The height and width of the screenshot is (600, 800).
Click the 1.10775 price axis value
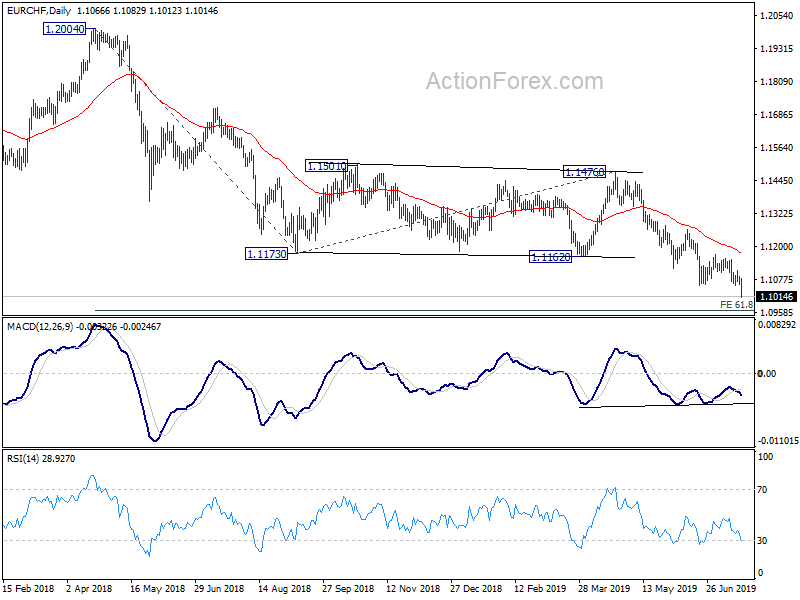tap(777, 280)
